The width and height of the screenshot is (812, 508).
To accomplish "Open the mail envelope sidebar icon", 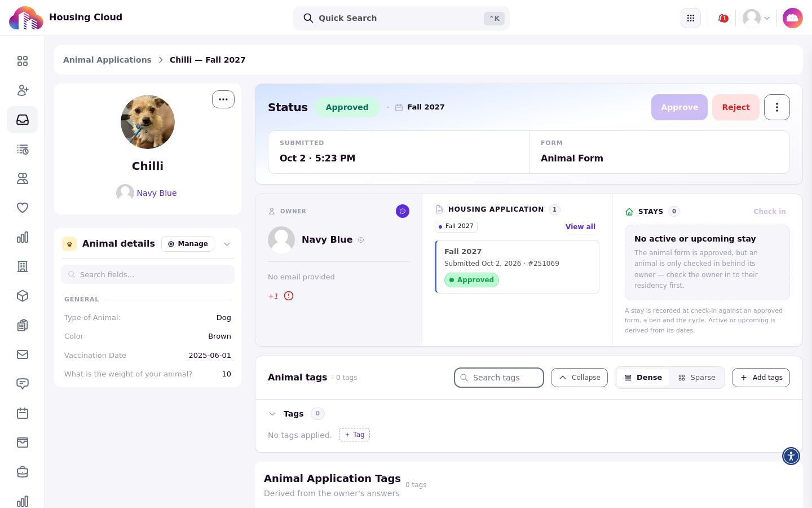I will tap(23, 354).
